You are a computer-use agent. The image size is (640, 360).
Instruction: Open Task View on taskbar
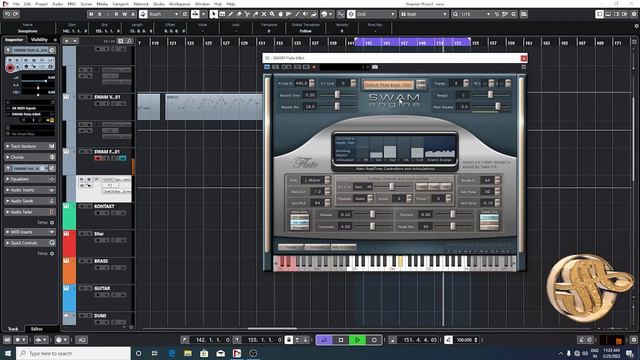tap(155, 353)
